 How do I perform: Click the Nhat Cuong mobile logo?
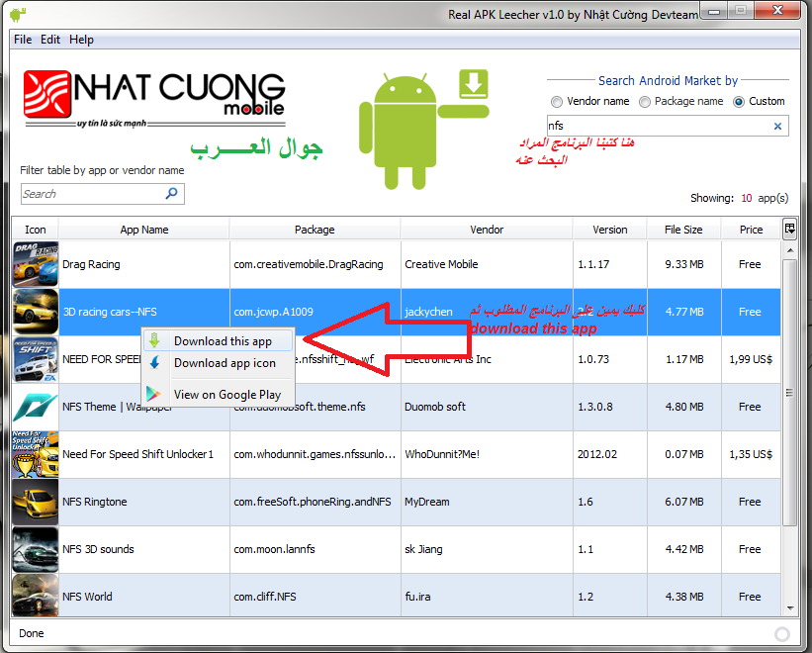[154, 99]
